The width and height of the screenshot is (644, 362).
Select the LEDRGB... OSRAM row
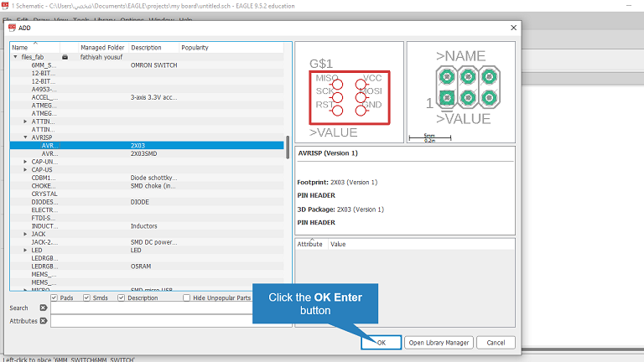pyautogui.click(x=147, y=266)
